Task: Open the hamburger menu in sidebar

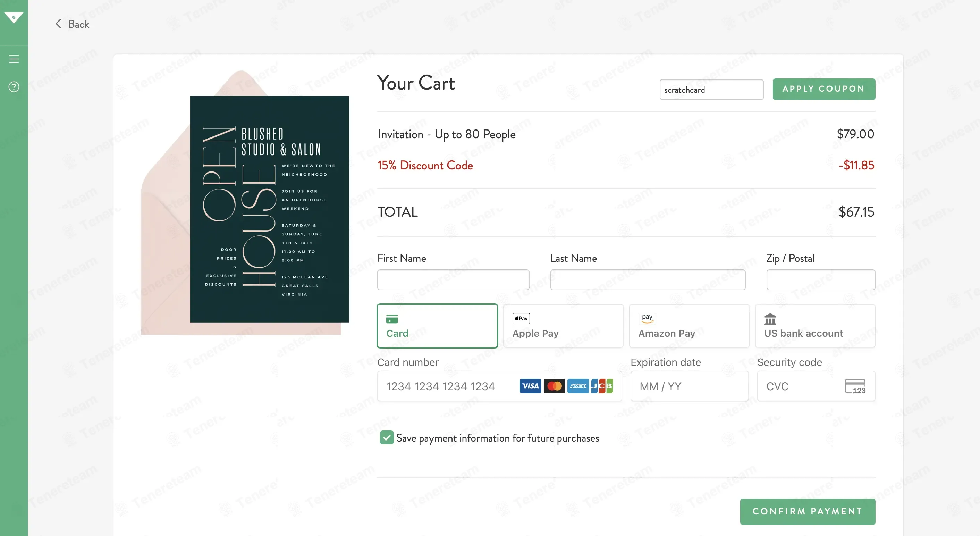Action: [14, 59]
